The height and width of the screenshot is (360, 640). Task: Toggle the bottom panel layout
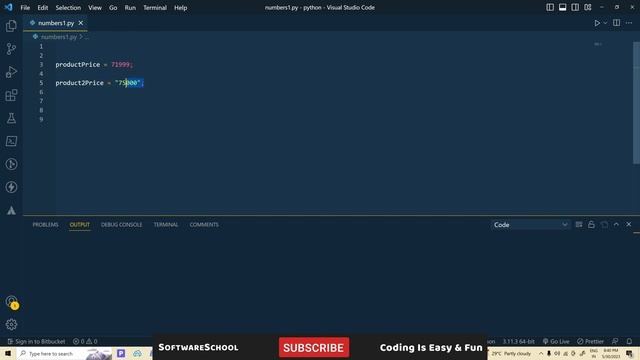click(x=562, y=7)
